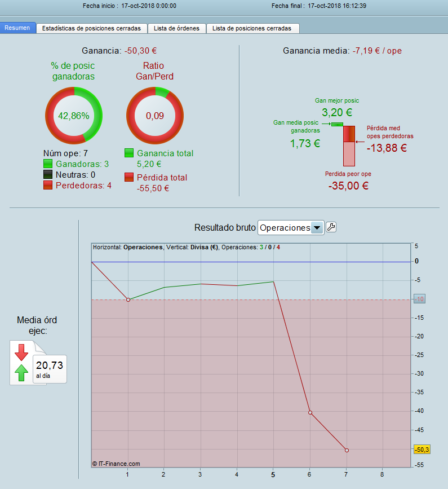Click black Neutras legend square

point(48,174)
